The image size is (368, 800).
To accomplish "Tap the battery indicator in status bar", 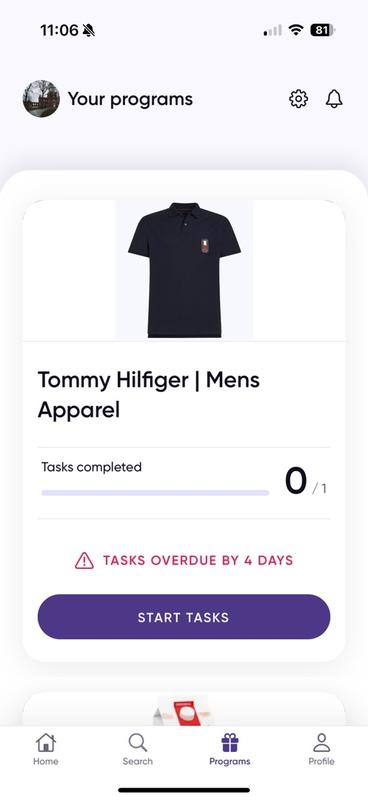I will coord(323,31).
